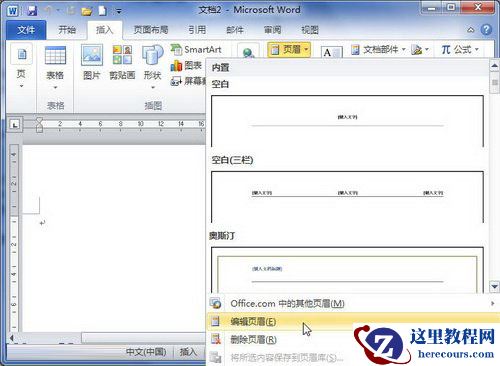Click the 编辑页眉 page icon
This screenshot has width=500, height=366.
[x=216, y=321]
